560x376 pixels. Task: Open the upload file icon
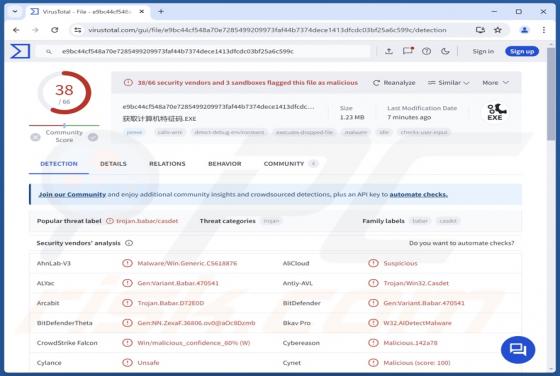click(x=389, y=51)
